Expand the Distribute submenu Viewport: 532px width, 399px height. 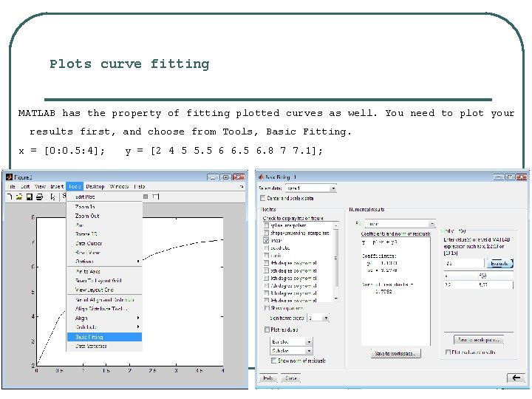pos(105,327)
